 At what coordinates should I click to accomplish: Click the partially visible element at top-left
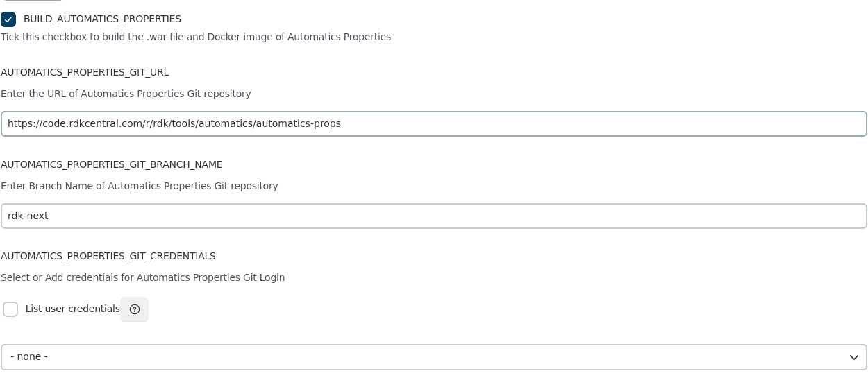[31, 1]
